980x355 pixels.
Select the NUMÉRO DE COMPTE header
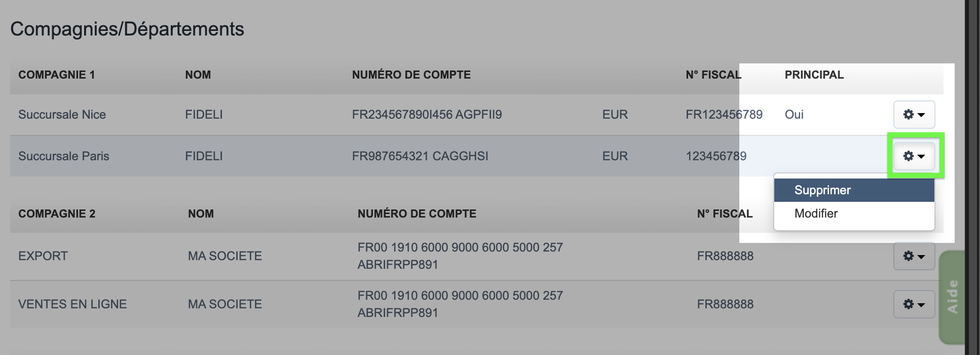(411, 75)
